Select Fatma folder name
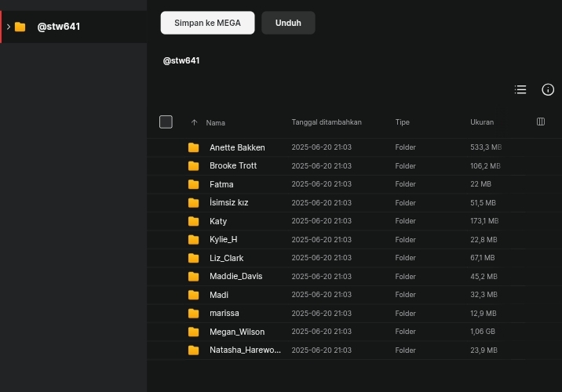This screenshot has height=392, width=562. (x=221, y=184)
